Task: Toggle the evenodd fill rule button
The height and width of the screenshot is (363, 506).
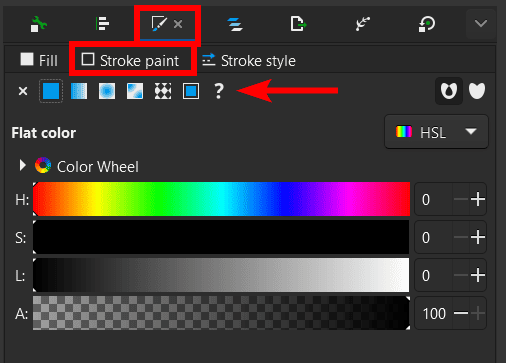Action: click(449, 91)
